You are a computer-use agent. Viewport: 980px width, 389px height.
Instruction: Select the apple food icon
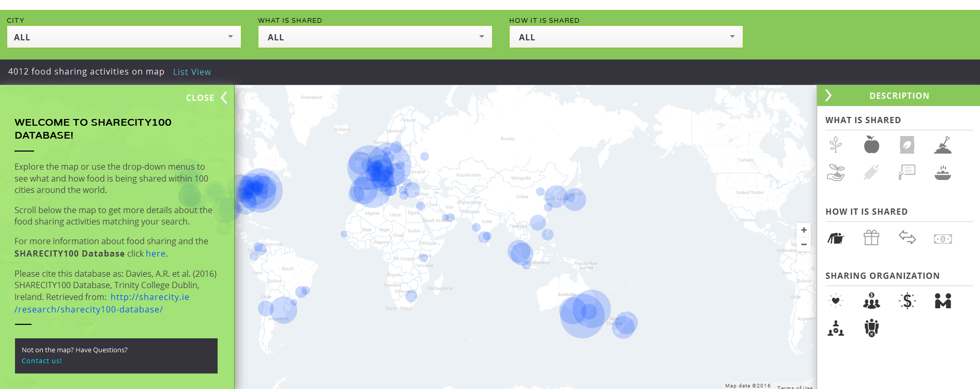871,145
